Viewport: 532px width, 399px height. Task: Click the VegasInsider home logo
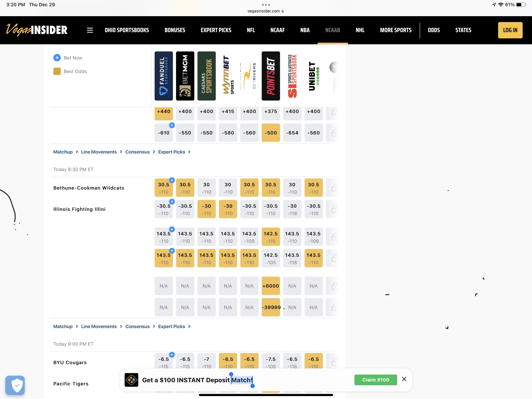(37, 30)
